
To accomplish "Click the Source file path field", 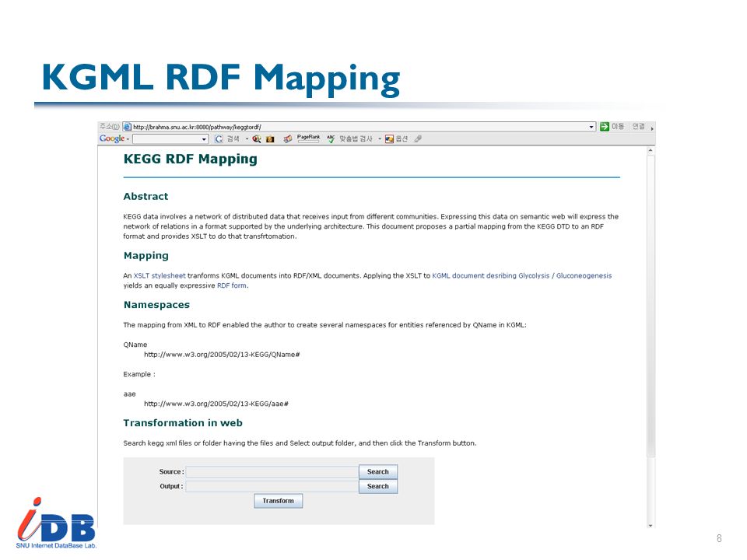I will coord(272,472).
